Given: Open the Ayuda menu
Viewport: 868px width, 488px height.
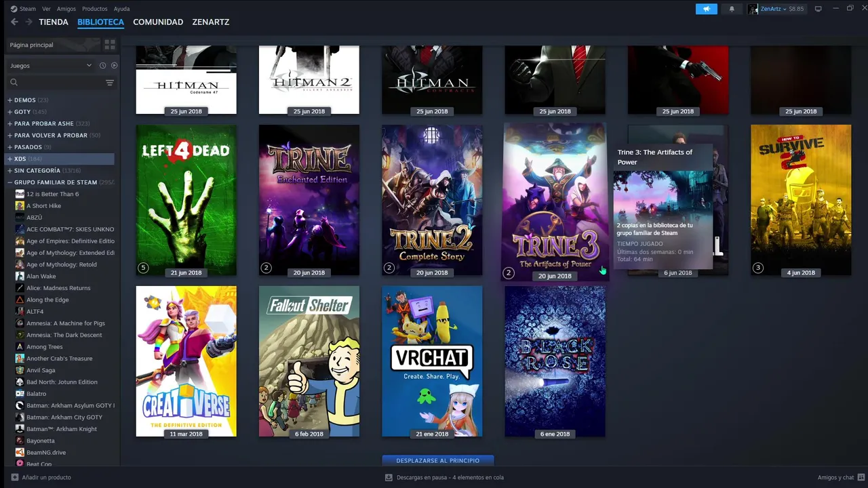Looking at the screenshot, I should (x=121, y=9).
